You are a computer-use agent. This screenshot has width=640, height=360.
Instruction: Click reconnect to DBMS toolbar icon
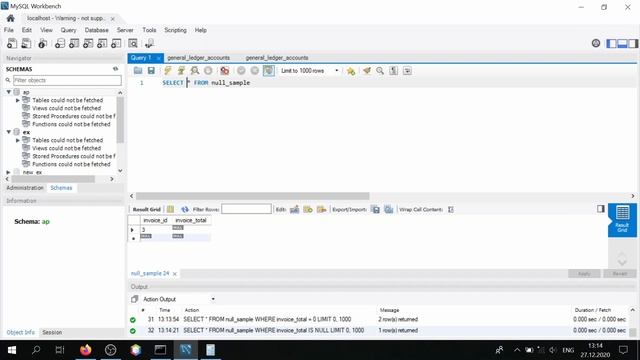click(x=149, y=43)
